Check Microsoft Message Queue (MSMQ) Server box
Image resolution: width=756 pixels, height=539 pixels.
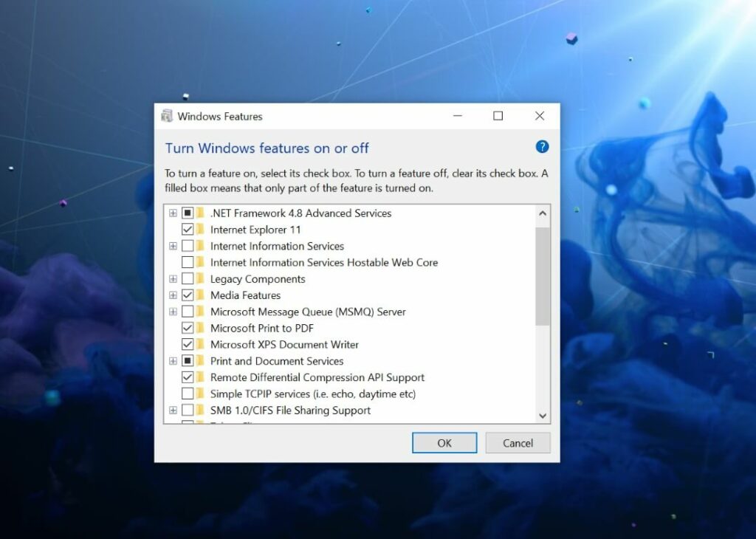[188, 312]
